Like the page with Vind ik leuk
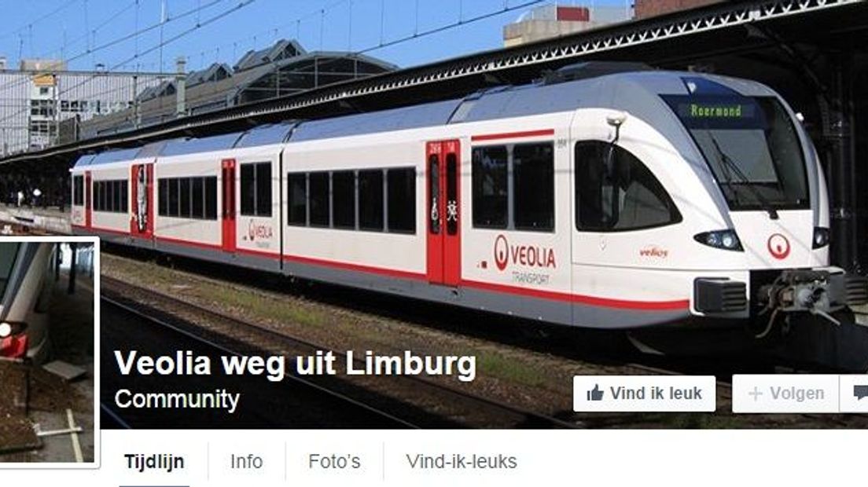Image resolution: width=868 pixels, height=487 pixels. pyautogui.click(x=645, y=394)
